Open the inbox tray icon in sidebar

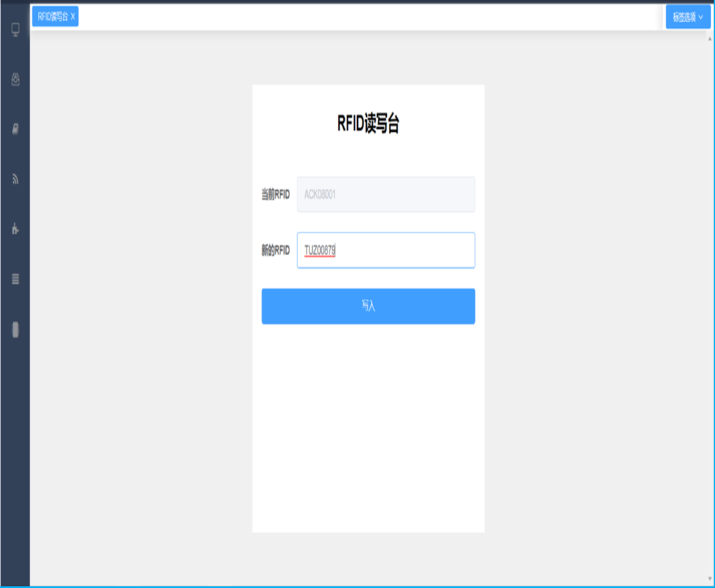pos(15,79)
